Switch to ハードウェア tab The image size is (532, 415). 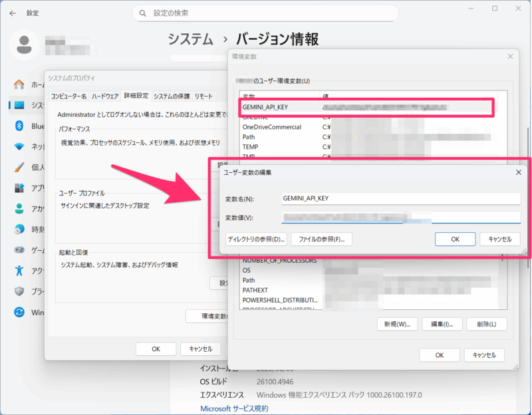tap(105, 96)
